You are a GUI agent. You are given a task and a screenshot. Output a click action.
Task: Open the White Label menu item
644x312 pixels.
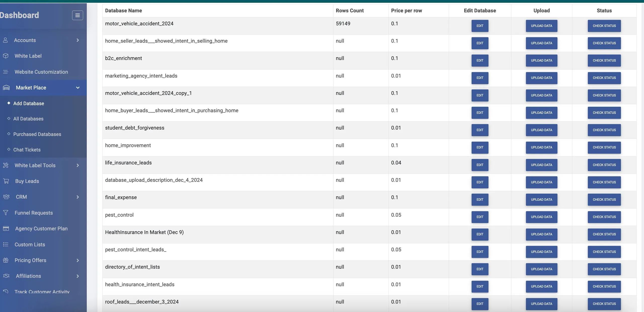point(28,56)
